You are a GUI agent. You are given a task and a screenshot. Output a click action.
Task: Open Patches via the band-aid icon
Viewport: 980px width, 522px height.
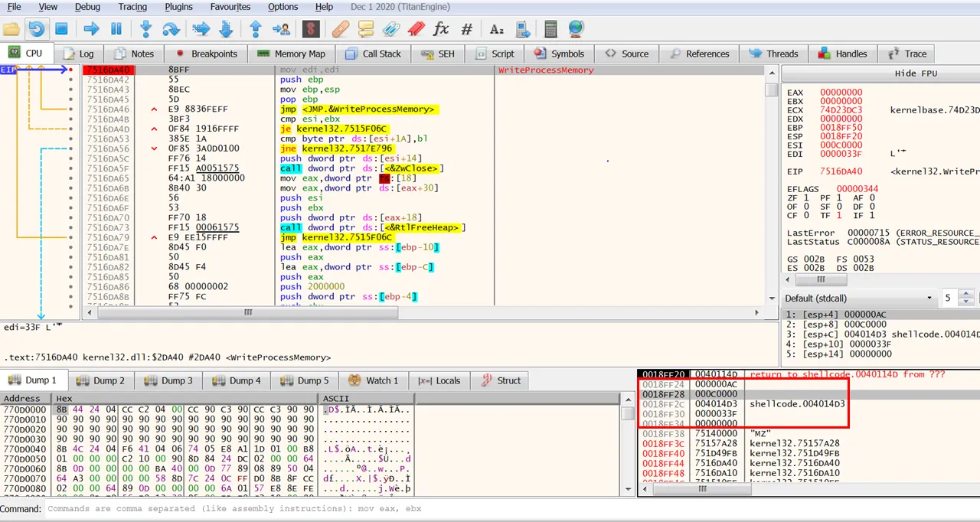[x=341, y=29]
